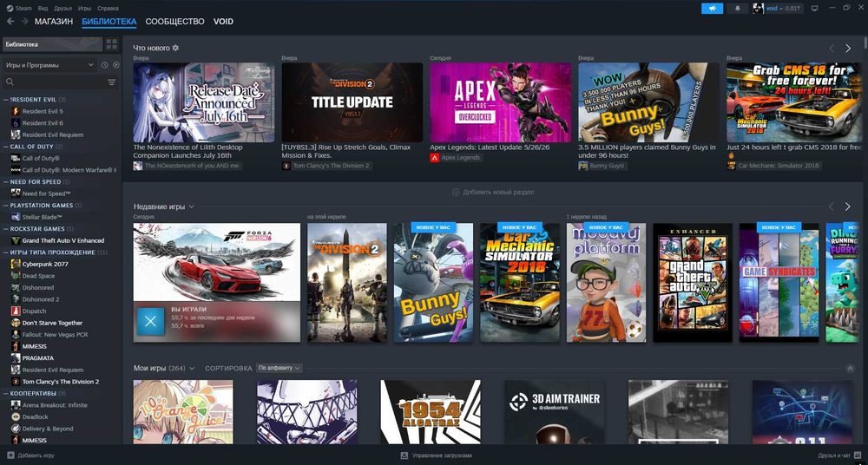Screen dimensions: 868x465
Task: Switch library to grid collections view icon
Action: tap(112, 44)
